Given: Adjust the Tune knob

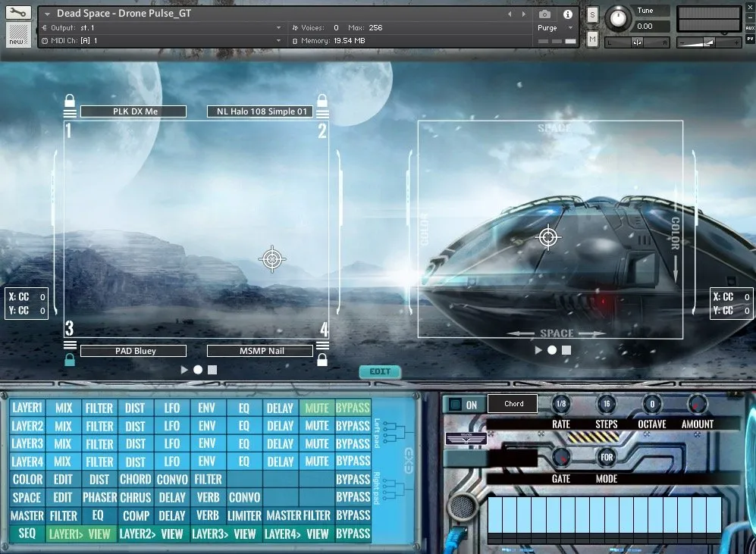Looking at the screenshot, I should pos(618,18).
